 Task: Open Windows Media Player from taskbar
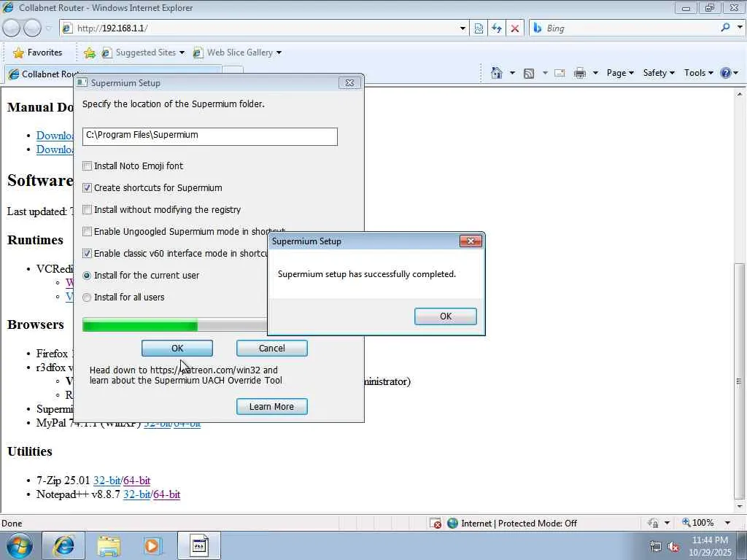point(152,545)
